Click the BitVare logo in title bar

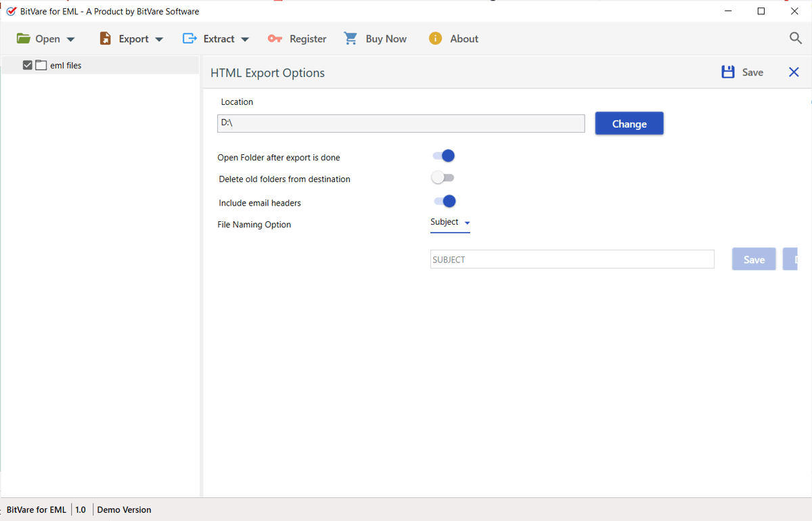point(11,11)
